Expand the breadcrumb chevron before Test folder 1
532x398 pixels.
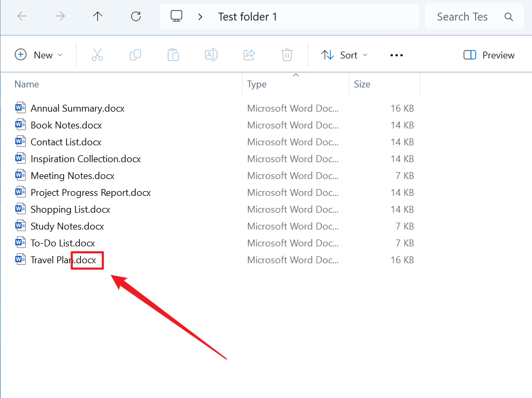[x=200, y=17]
